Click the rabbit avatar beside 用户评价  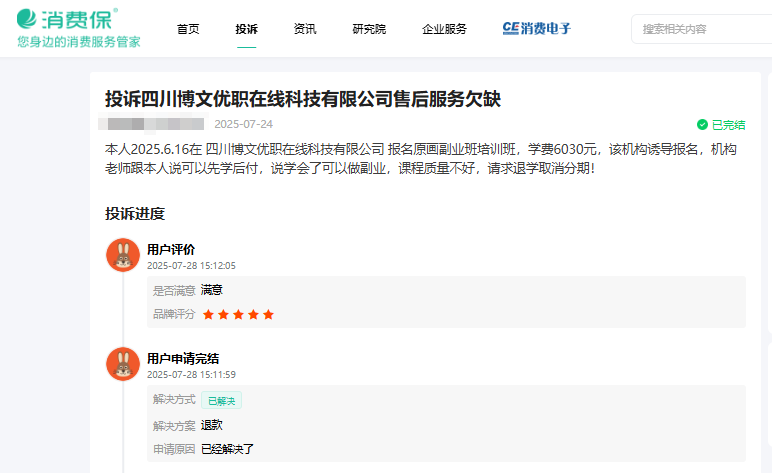[x=123, y=255]
